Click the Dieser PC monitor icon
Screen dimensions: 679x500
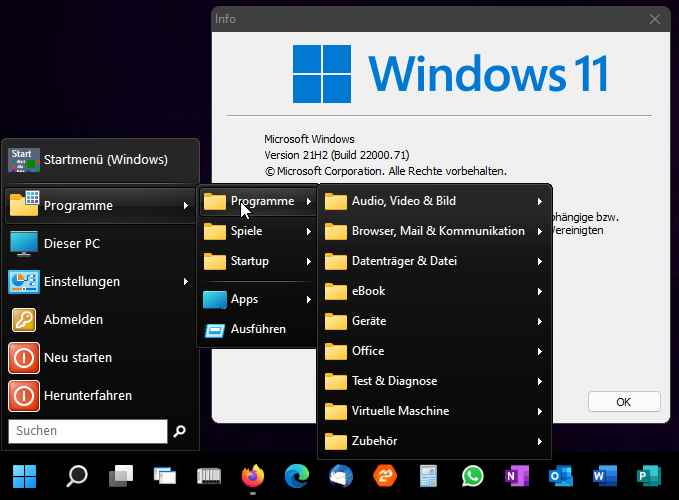(x=24, y=244)
